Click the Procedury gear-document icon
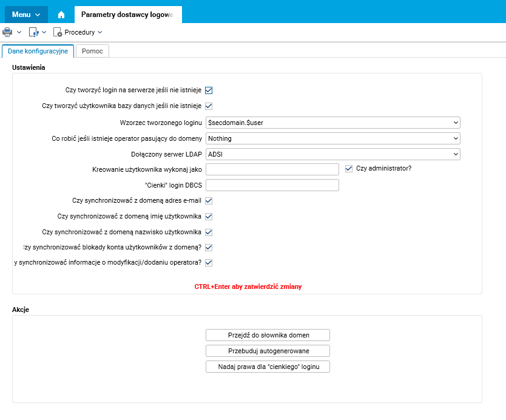506x420 pixels. pyautogui.click(x=58, y=32)
